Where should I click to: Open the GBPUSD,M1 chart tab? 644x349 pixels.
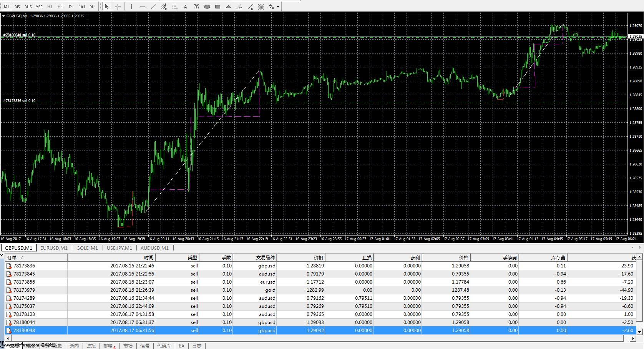pyautogui.click(x=18, y=248)
